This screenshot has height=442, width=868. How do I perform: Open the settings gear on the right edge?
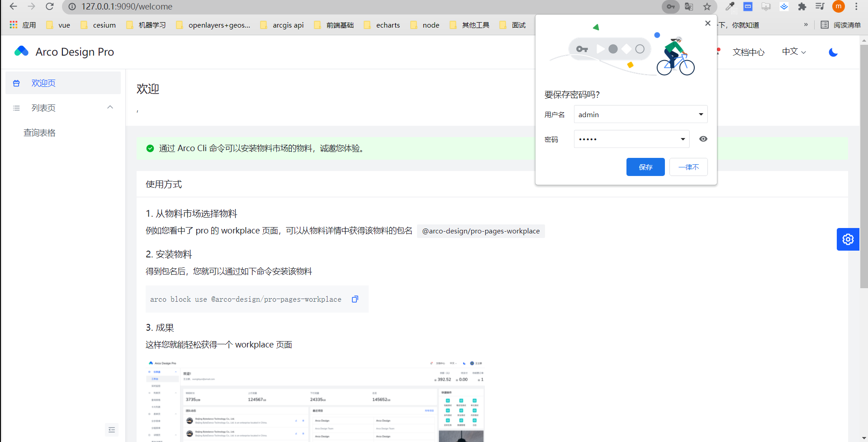pyautogui.click(x=848, y=239)
